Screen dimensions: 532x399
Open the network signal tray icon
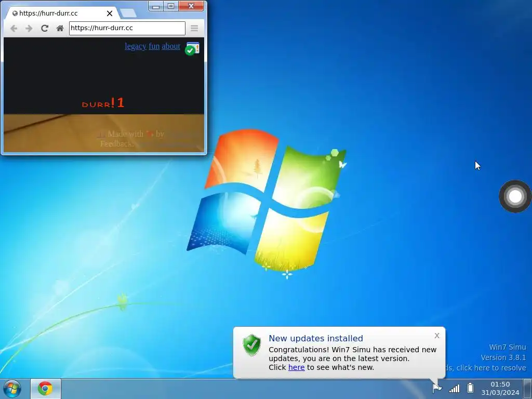click(x=454, y=389)
